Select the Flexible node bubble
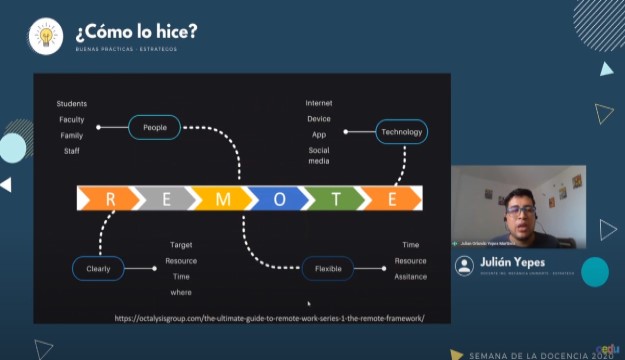 tap(328, 269)
